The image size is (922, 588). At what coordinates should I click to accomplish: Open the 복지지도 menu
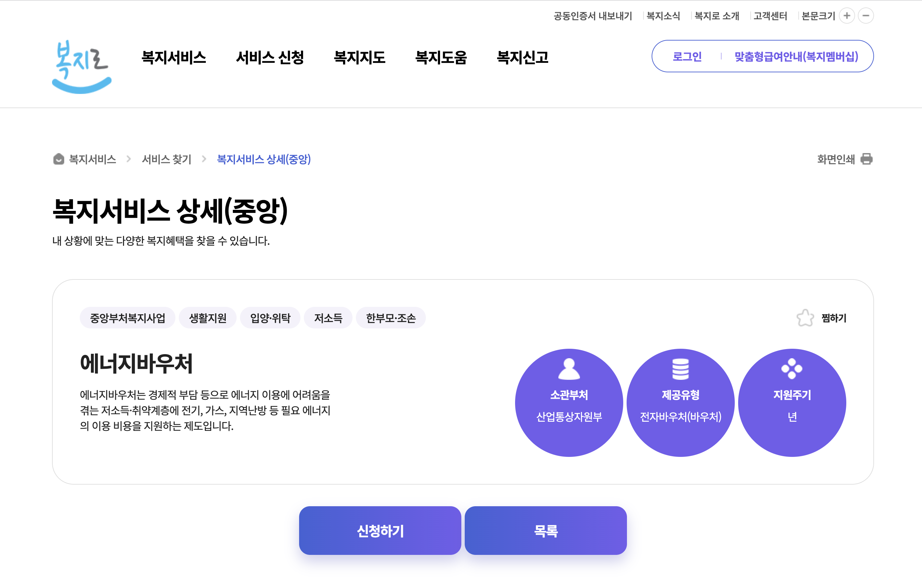click(x=359, y=57)
